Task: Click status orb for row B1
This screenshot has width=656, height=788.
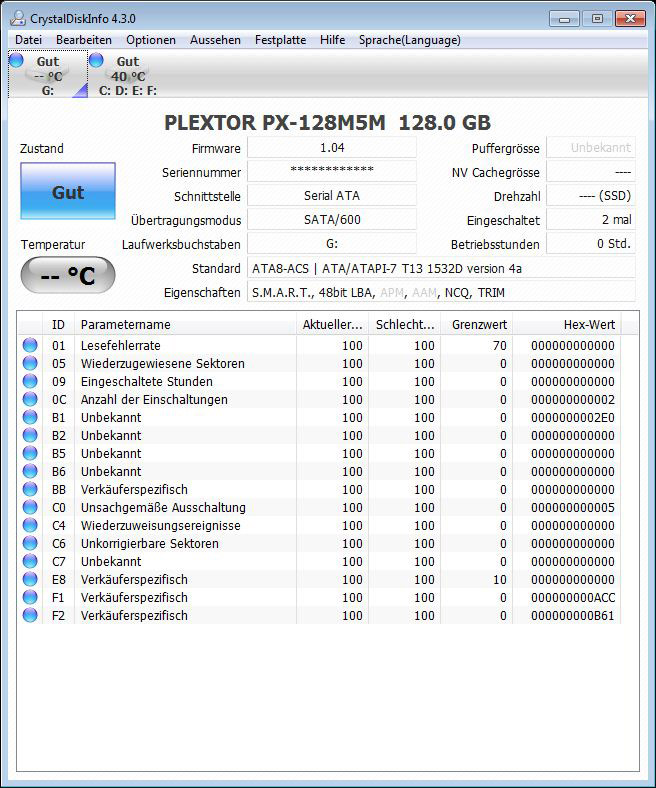Action: click(x=30, y=417)
